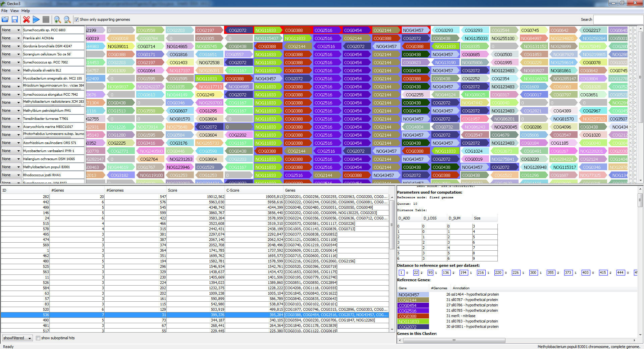Click COG0388 color swatch in Reference Genes
The image size is (644, 349).
click(413, 316)
